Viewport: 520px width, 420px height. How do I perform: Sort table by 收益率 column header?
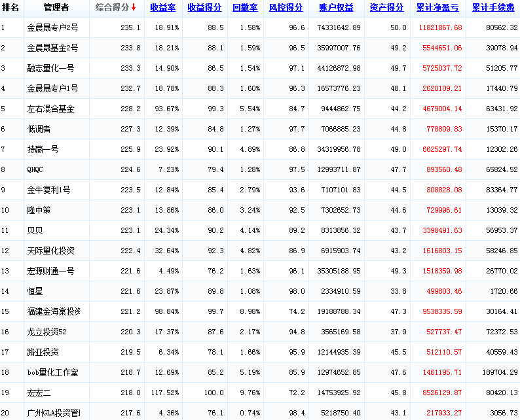162,8
